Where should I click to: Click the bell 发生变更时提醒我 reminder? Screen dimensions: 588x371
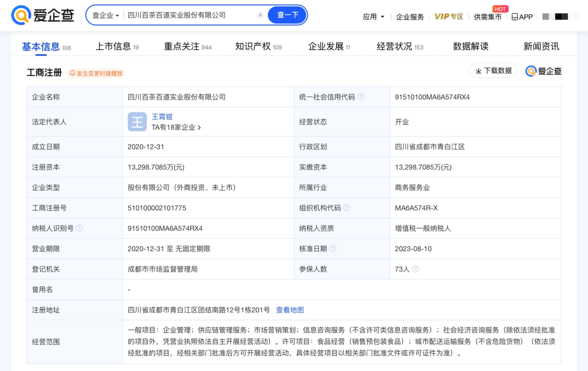pos(96,73)
